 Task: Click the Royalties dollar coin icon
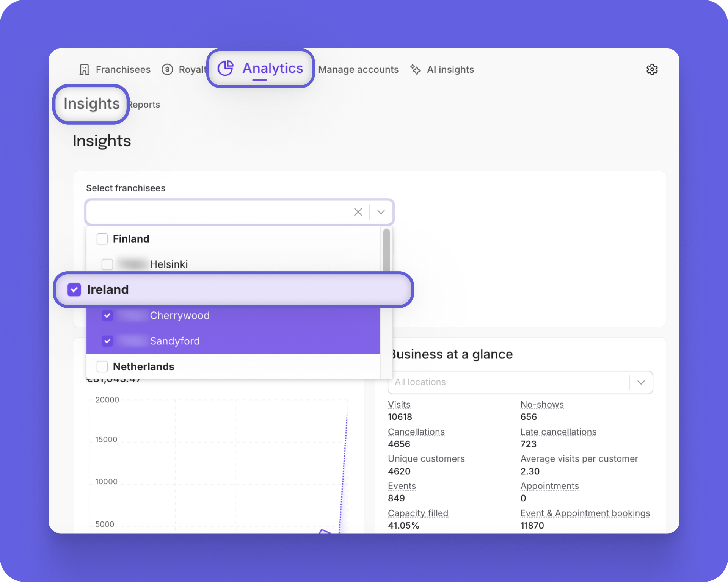point(167,70)
